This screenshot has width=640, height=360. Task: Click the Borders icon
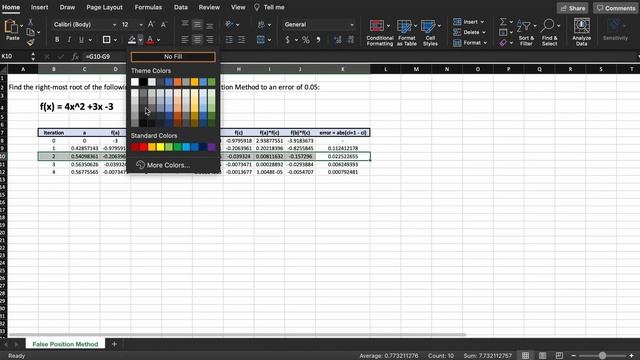pyautogui.click(x=106, y=40)
